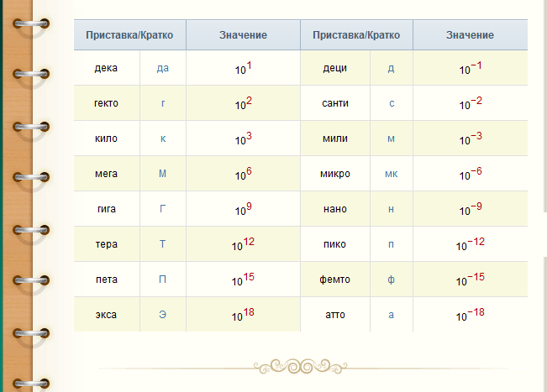547x392 pixels.
Task: Click the 'пета' prefix name cell
Action: 107,280
